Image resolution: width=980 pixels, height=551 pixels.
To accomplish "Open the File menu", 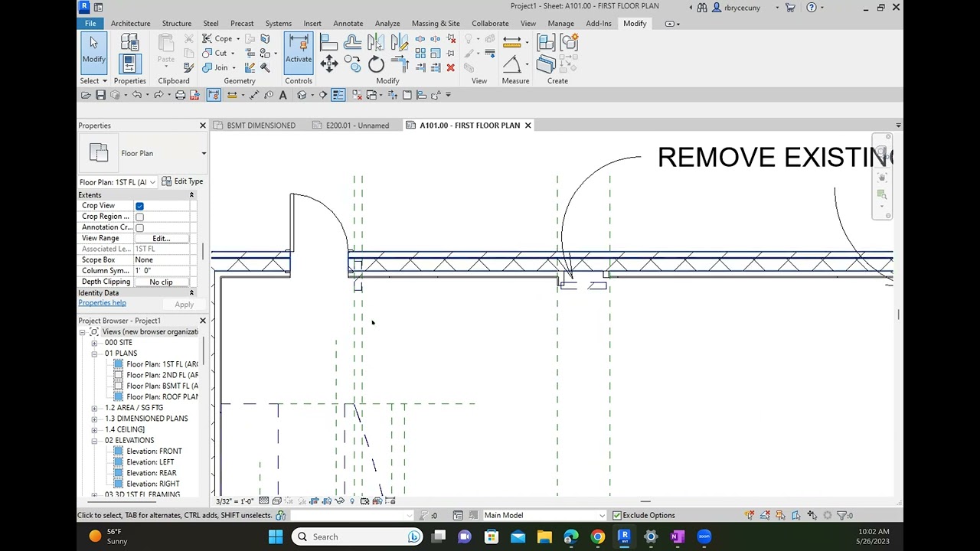I will 90,24.
